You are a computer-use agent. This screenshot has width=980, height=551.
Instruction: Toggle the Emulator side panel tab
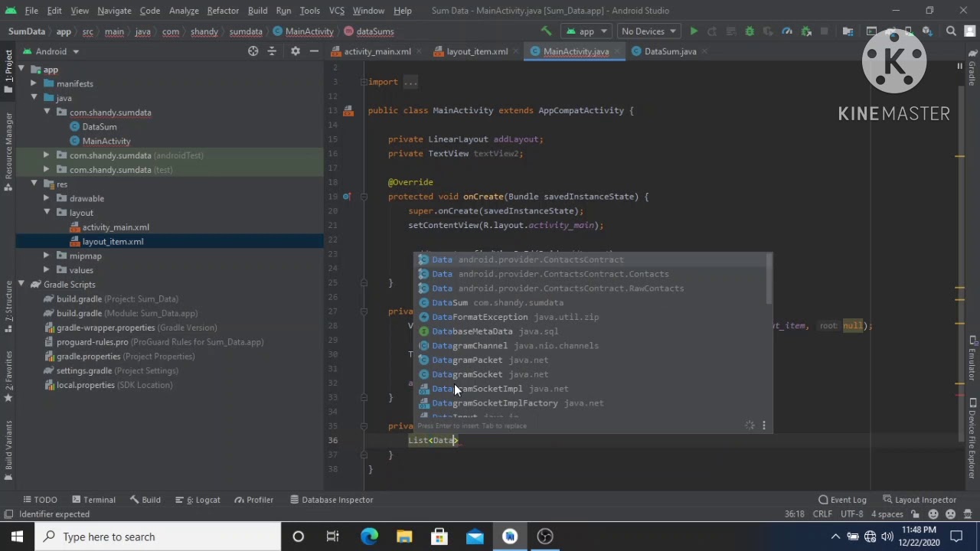(972, 362)
